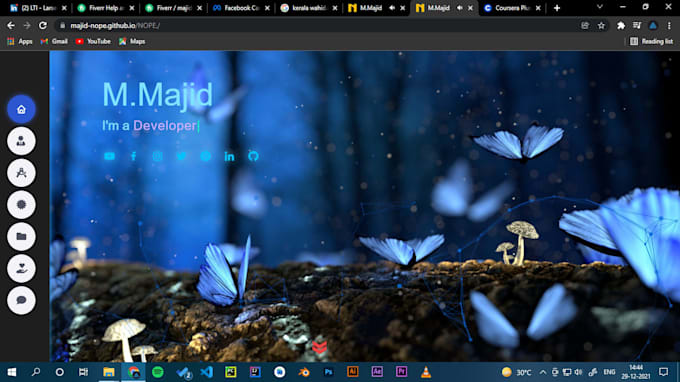
Task: Open the YouTube bookmark in bookmarks bar
Action: point(93,41)
